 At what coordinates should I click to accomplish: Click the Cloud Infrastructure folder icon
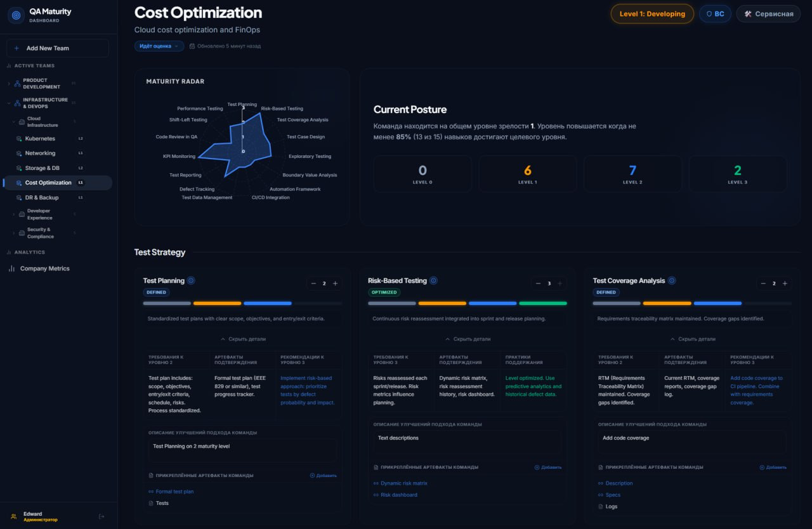(x=22, y=122)
